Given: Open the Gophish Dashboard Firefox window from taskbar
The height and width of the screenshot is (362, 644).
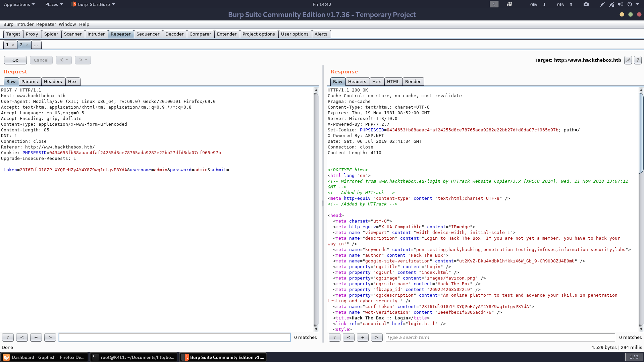Looking at the screenshot, I should click(x=45, y=357).
